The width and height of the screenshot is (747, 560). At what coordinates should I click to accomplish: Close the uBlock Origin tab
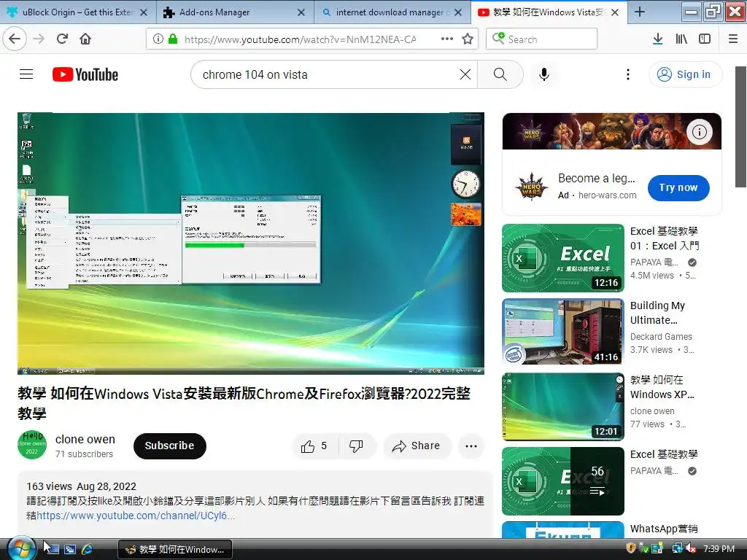144,12
